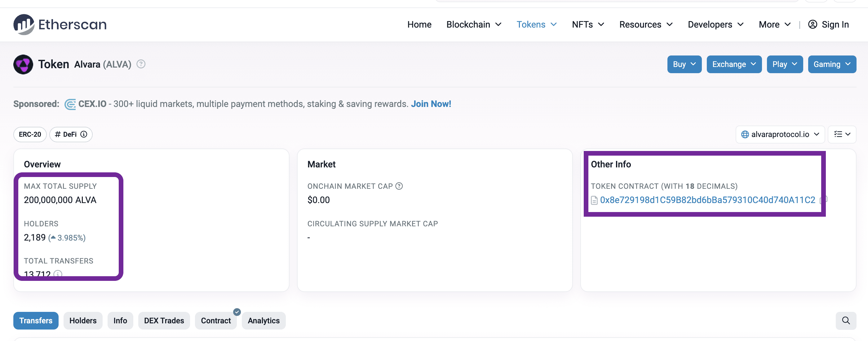Image resolution: width=868 pixels, height=341 pixels.
Task: Open the Buy dropdown
Action: point(684,64)
